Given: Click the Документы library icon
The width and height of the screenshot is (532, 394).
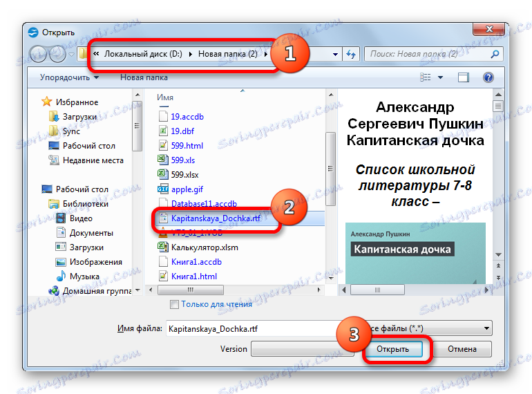Looking at the screenshot, I should (61, 232).
